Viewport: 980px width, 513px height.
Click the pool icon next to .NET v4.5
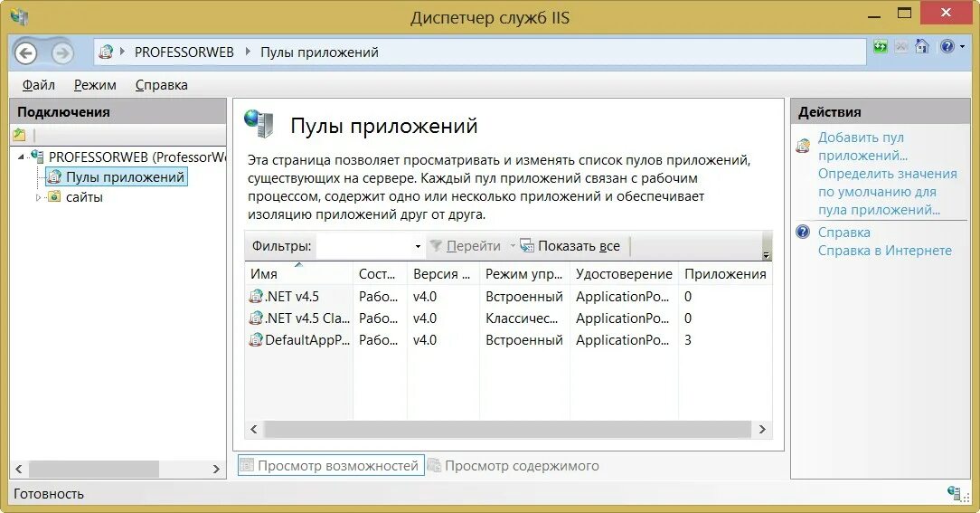click(256, 297)
